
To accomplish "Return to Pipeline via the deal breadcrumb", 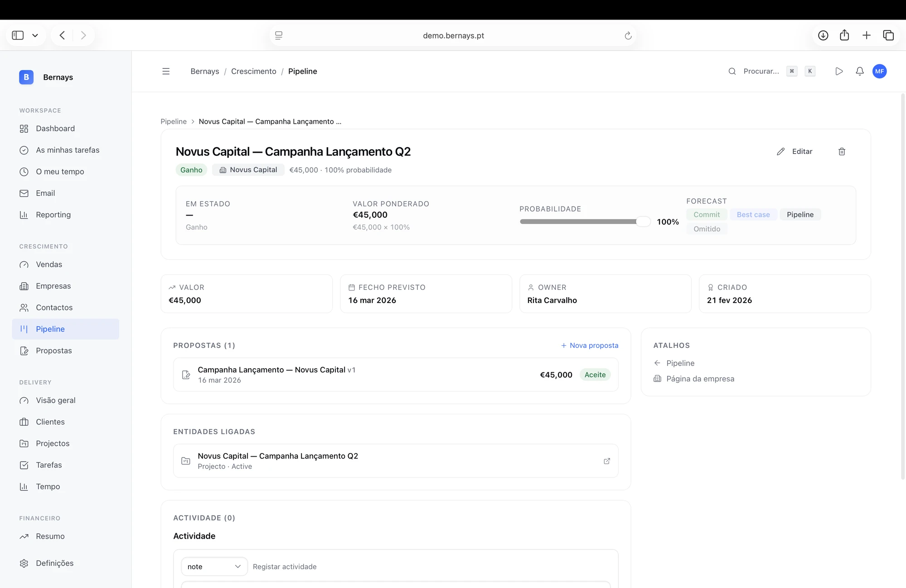I will 174,121.
